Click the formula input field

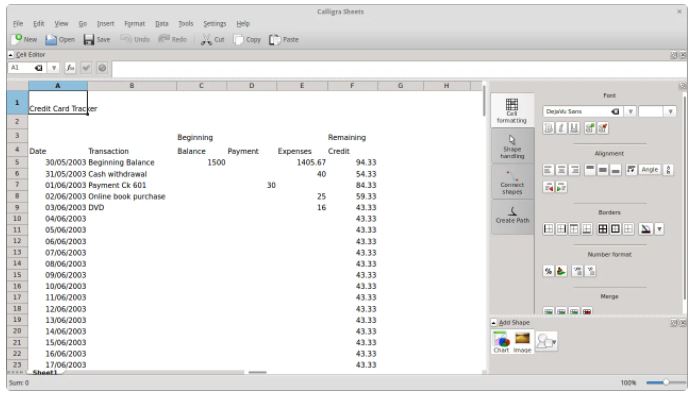point(399,69)
